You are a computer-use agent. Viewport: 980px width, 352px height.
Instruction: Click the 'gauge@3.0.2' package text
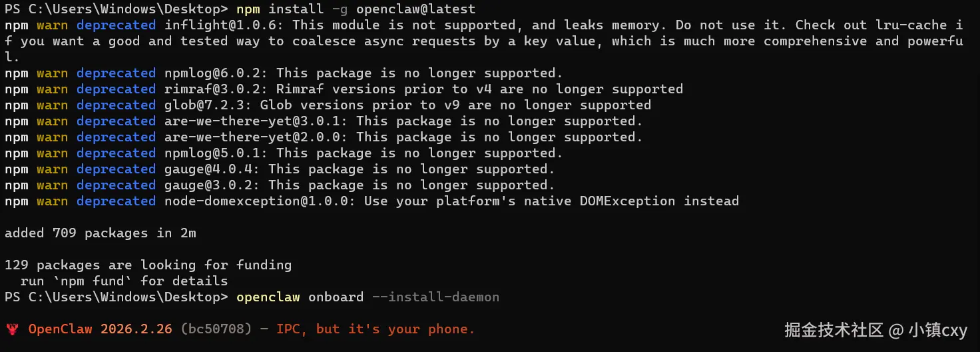[x=211, y=185]
